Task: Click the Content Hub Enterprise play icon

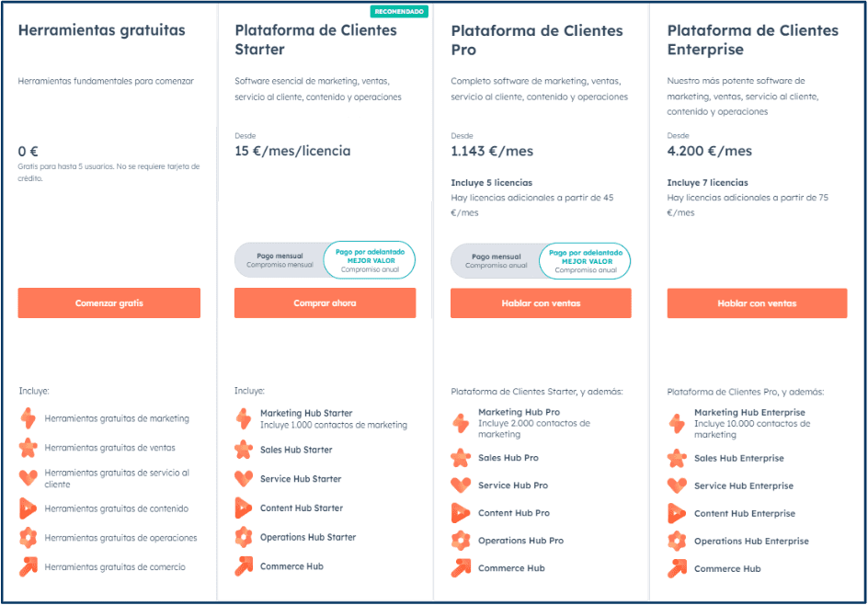Action: [676, 514]
